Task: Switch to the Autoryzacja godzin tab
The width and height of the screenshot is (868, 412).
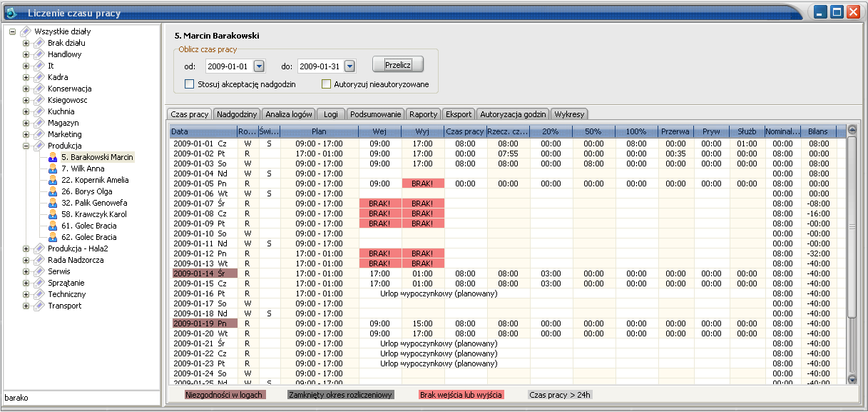Action: [x=513, y=114]
